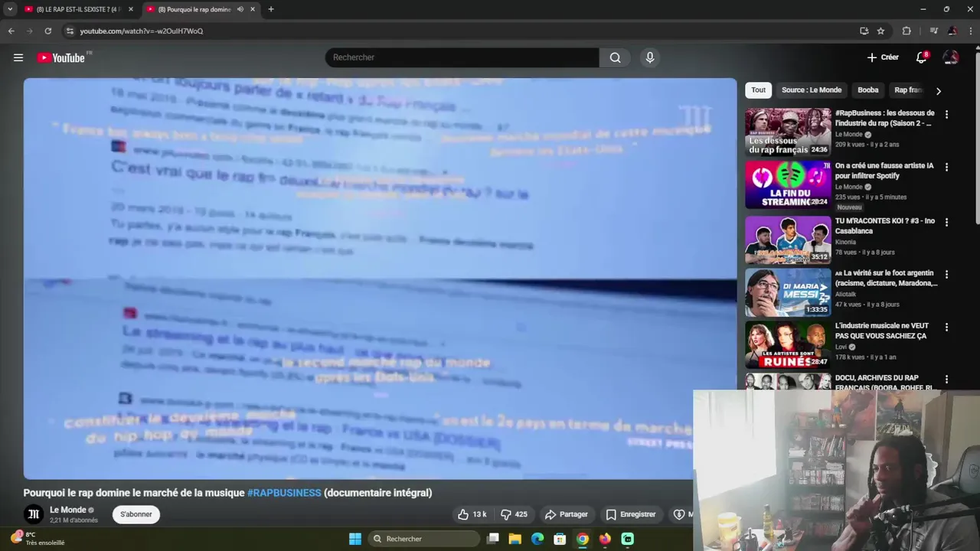Go back with the browser back arrow

11,31
